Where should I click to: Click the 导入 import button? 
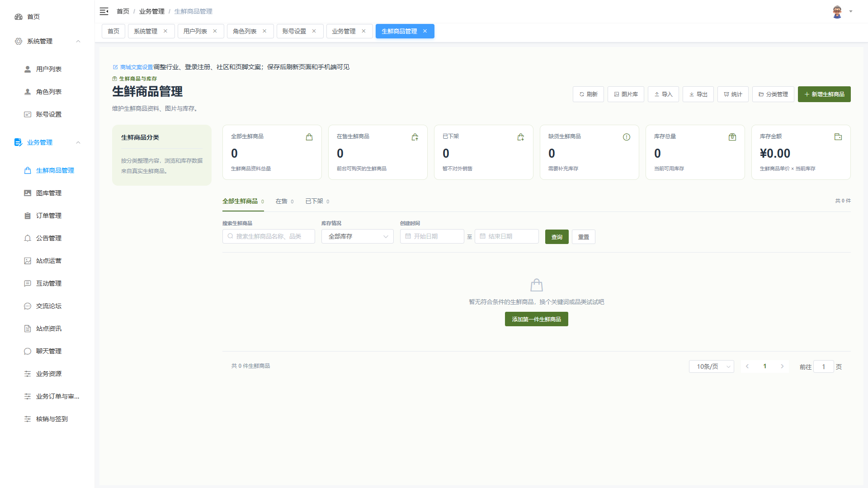[663, 94]
